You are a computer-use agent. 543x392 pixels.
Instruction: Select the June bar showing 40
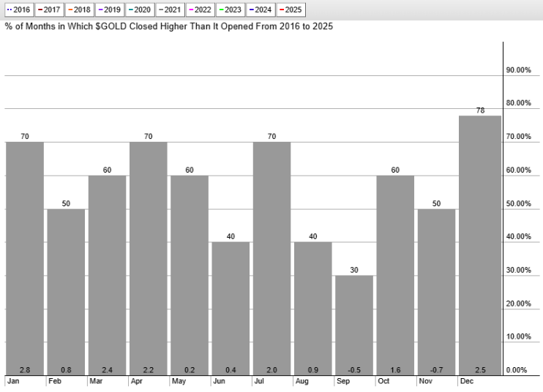coord(231,309)
